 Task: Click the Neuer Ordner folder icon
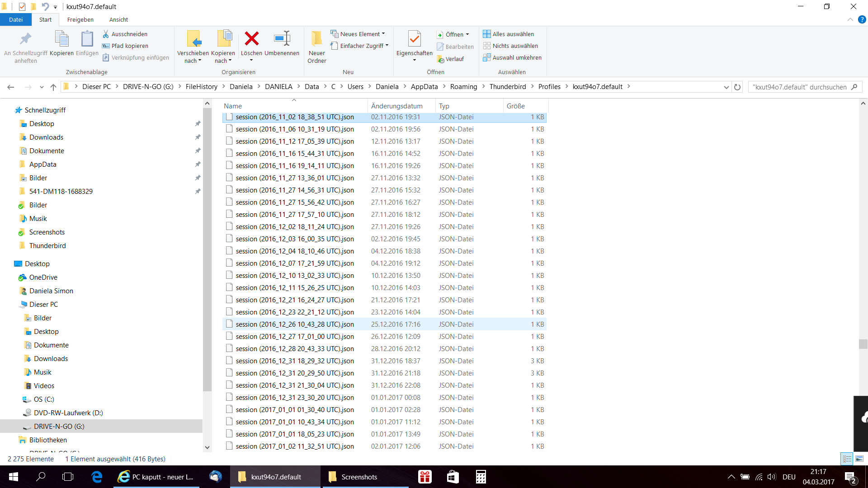point(316,39)
